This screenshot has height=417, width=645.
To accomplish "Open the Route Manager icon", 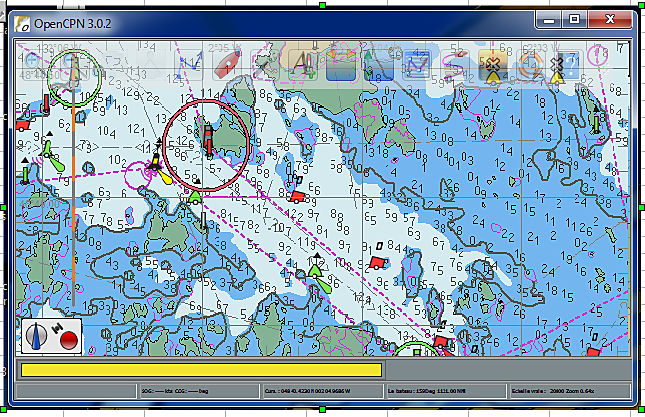I will (417, 65).
